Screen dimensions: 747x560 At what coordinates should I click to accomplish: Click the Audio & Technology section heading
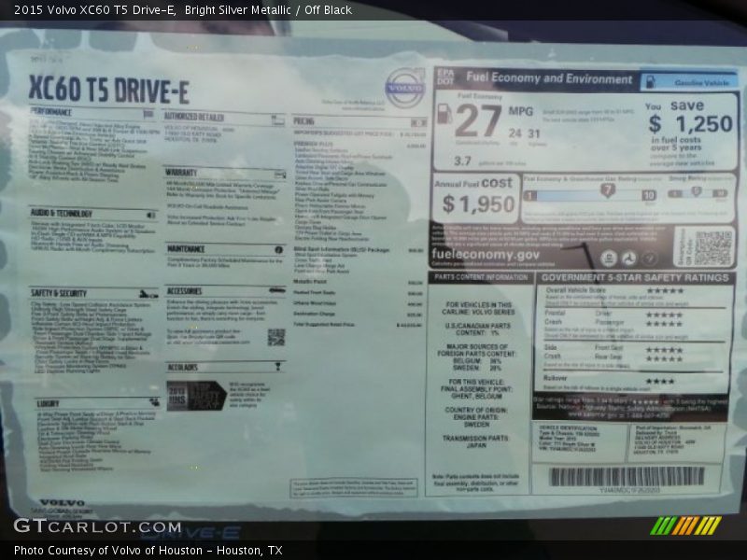click(x=62, y=214)
